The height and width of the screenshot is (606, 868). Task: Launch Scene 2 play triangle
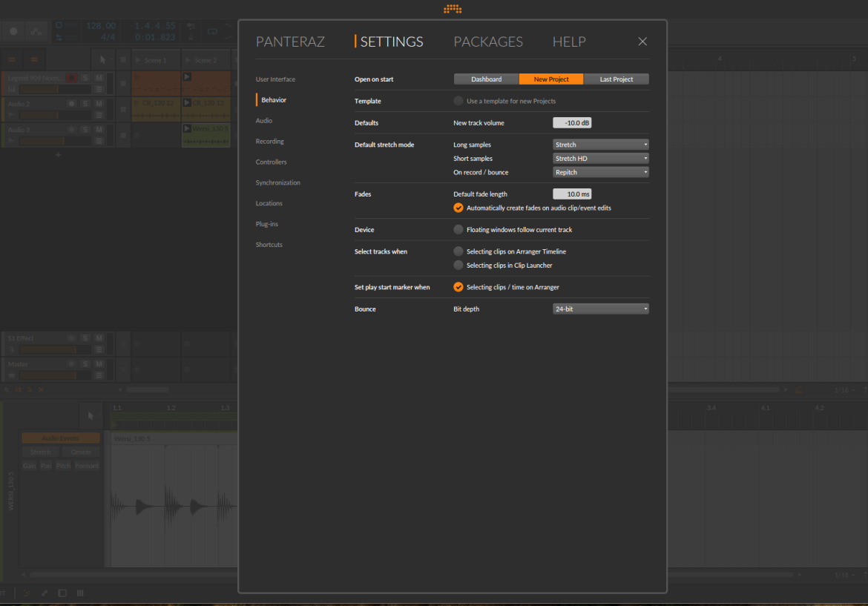tap(188, 60)
